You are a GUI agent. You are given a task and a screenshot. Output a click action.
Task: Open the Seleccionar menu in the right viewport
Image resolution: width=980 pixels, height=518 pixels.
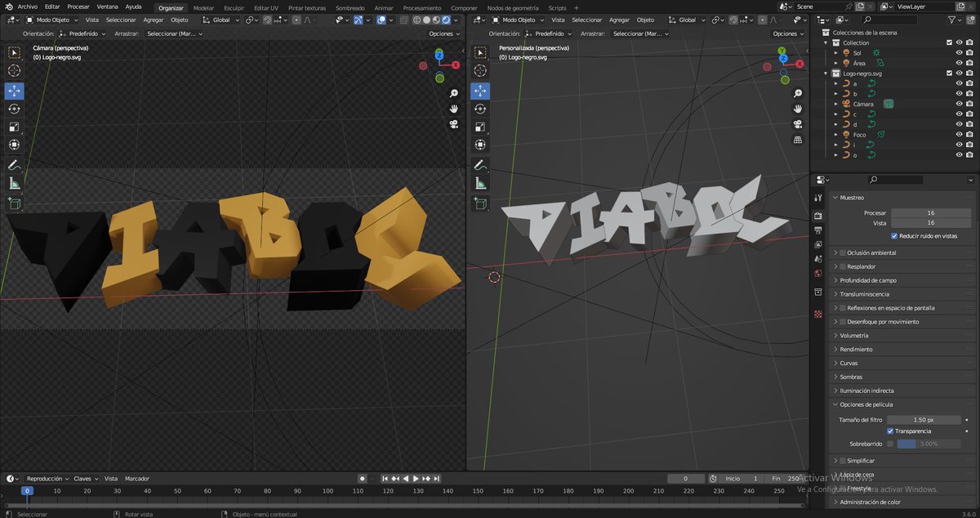click(x=586, y=20)
